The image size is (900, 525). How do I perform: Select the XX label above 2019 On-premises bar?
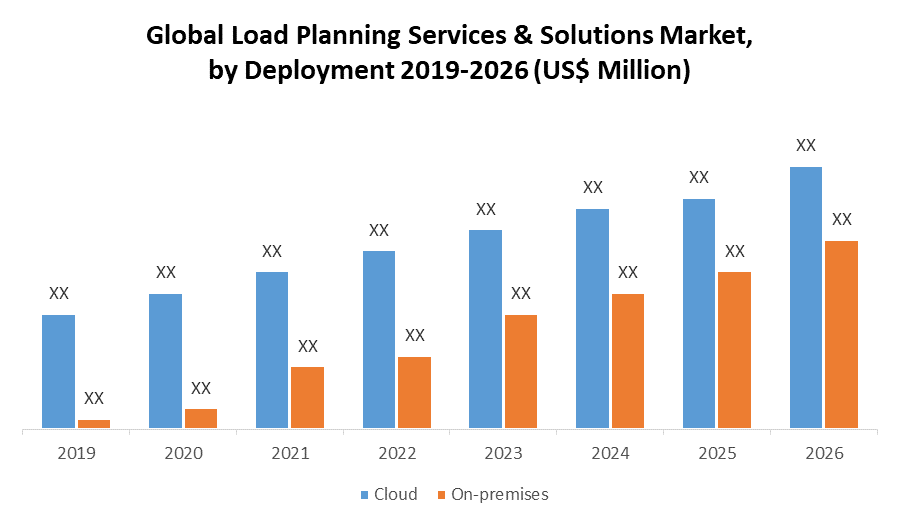(x=94, y=398)
